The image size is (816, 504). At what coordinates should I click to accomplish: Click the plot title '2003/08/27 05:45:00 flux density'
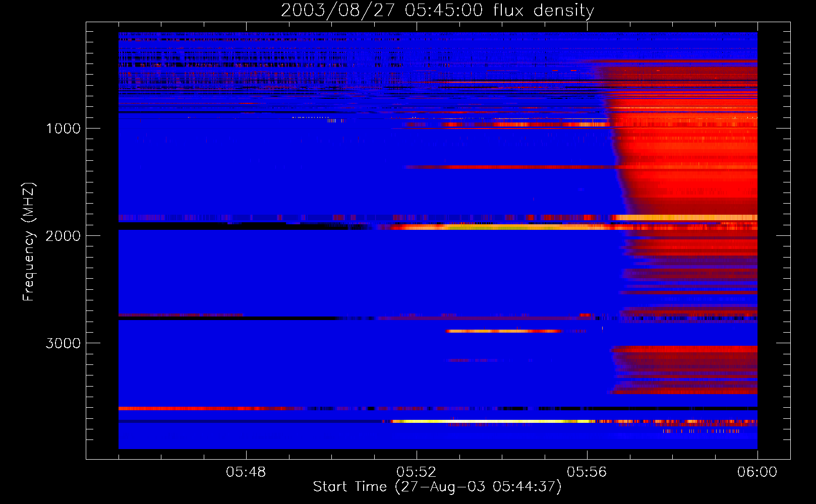pyautogui.click(x=437, y=11)
